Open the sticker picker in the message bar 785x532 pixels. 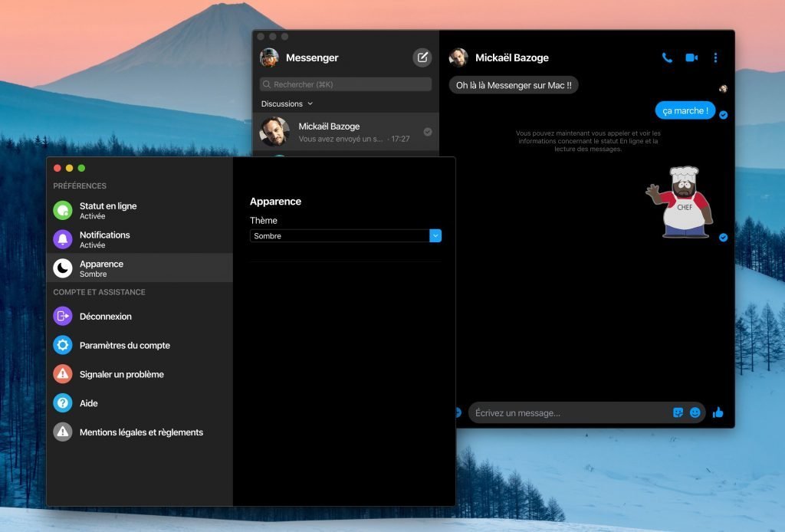click(677, 412)
